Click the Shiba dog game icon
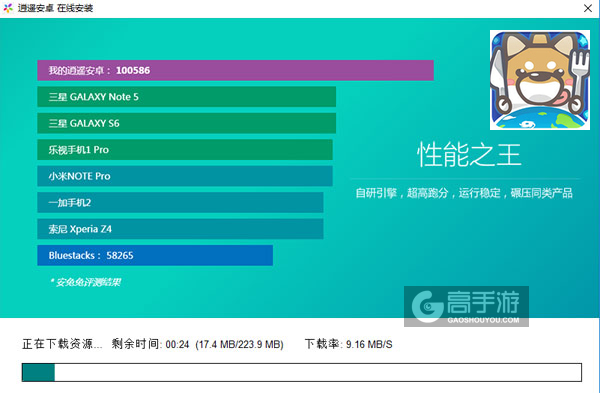Screen dimensions: 600x393 [540, 80]
